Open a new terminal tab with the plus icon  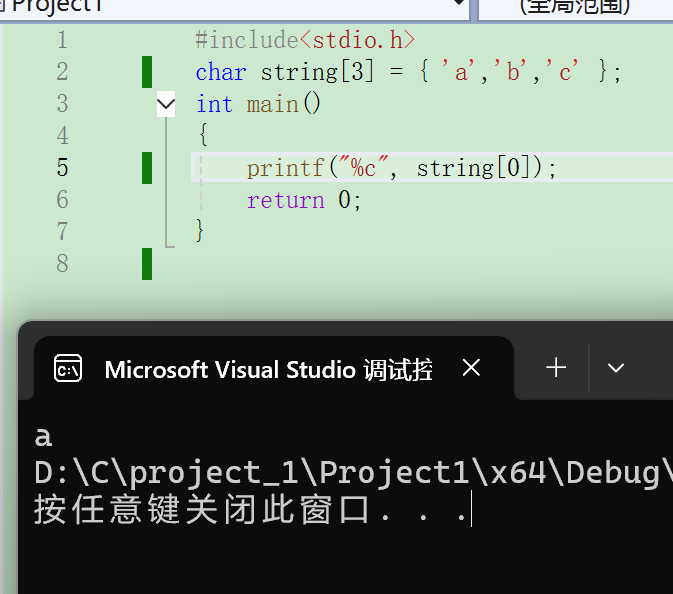tap(556, 368)
